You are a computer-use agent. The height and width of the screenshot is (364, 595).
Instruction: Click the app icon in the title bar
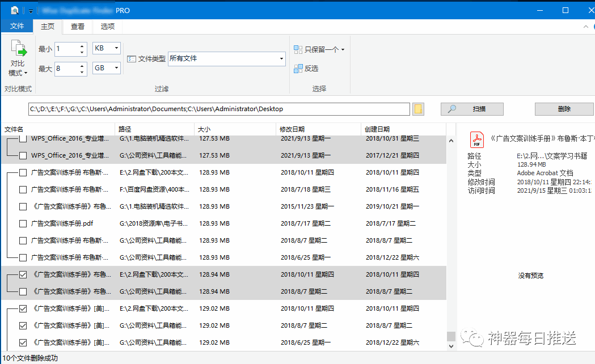click(x=14, y=10)
